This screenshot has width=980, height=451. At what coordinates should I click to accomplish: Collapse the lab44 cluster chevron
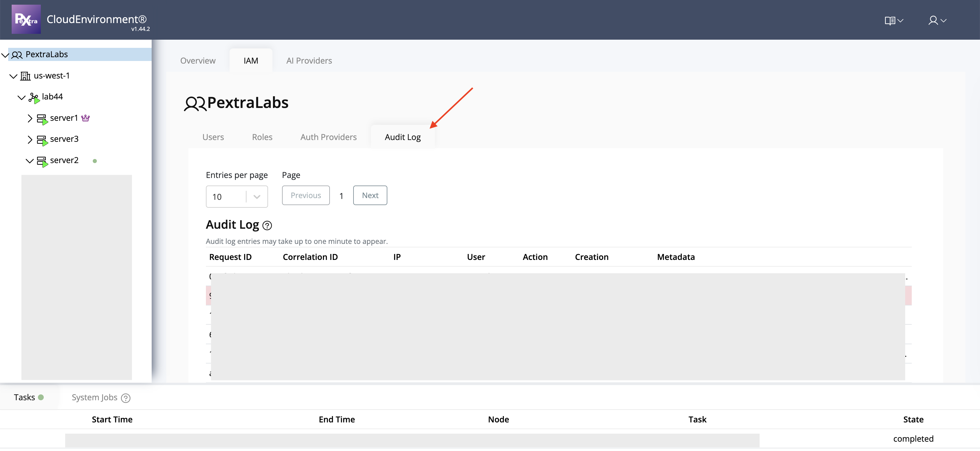(x=21, y=97)
